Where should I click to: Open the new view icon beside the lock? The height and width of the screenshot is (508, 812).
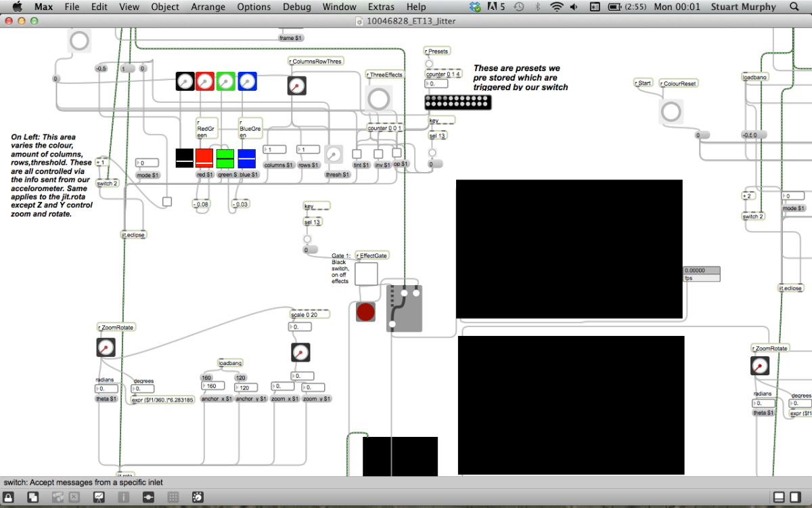tap(32, 497)
